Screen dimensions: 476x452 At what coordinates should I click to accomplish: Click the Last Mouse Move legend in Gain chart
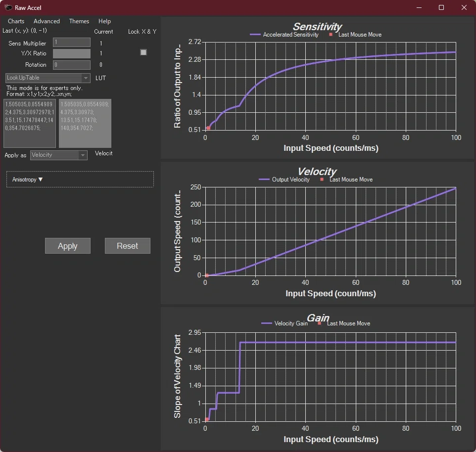[344, 323]
